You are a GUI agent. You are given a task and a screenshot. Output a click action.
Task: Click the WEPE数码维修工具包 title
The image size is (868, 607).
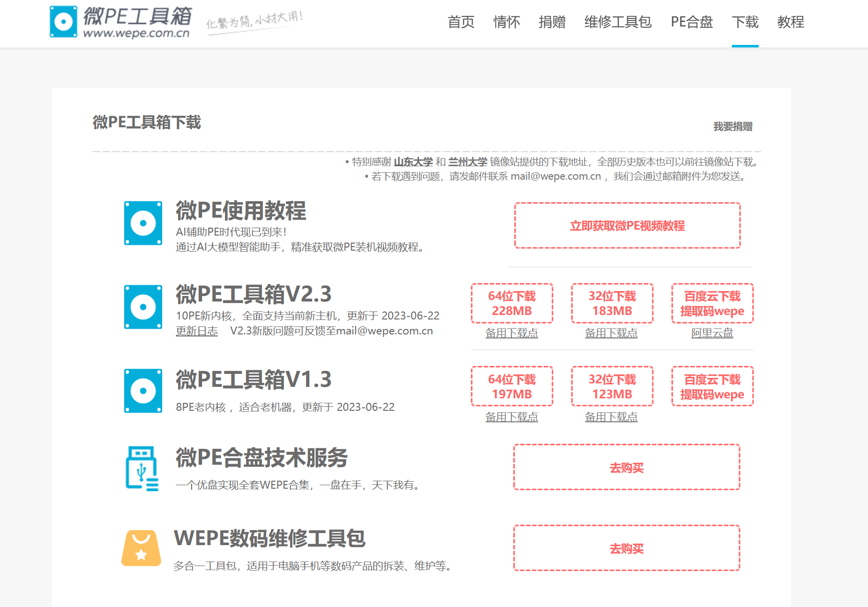(269, 539)
